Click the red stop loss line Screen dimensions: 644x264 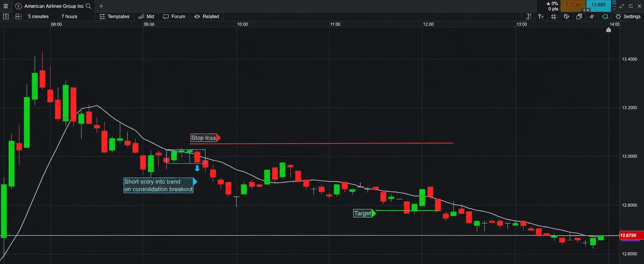tap(321, 143)
